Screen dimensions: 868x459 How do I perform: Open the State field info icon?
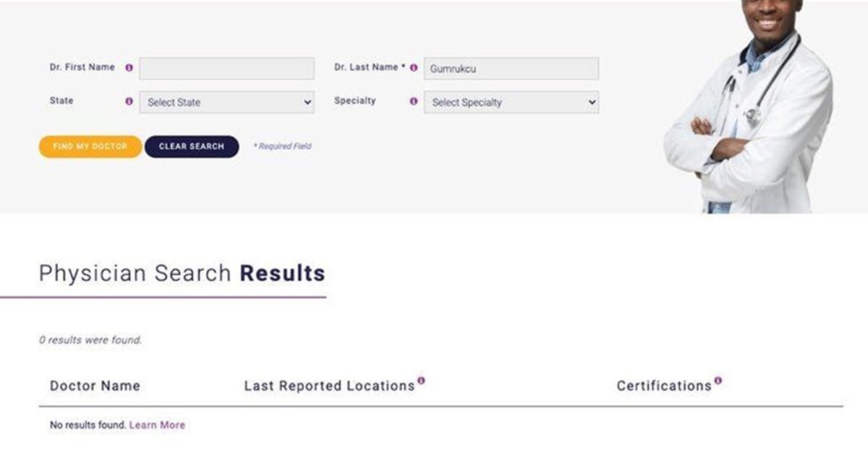pyautogui.click(x=129, y=101)
